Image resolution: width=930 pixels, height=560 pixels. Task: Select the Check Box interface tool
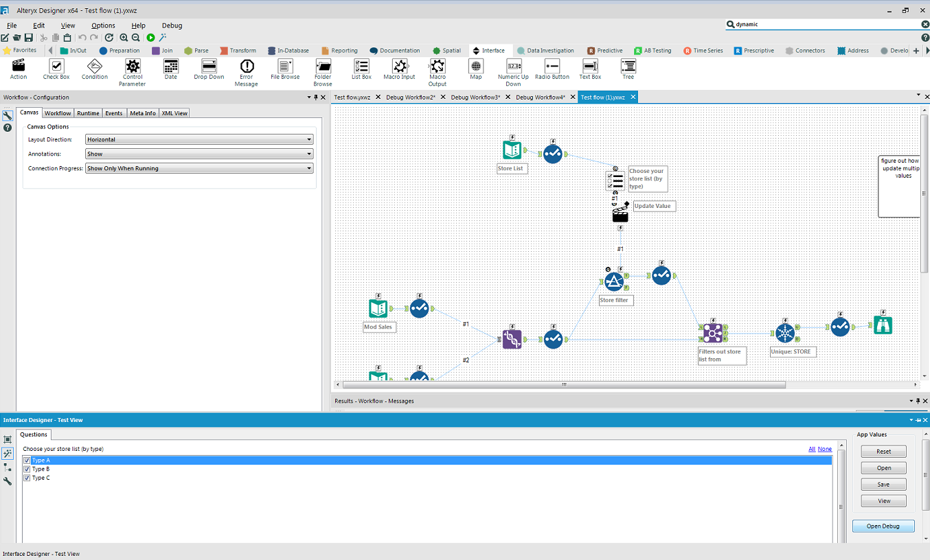click(56, 69)
